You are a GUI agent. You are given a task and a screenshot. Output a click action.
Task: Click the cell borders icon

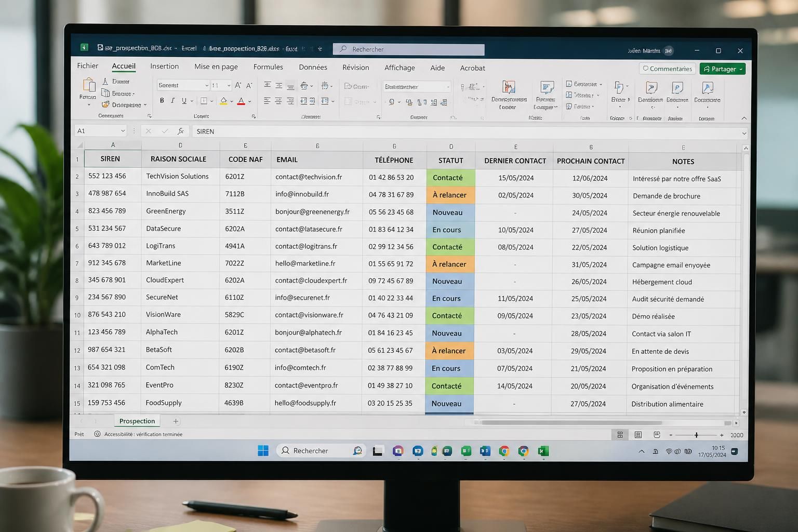(204, 101)
